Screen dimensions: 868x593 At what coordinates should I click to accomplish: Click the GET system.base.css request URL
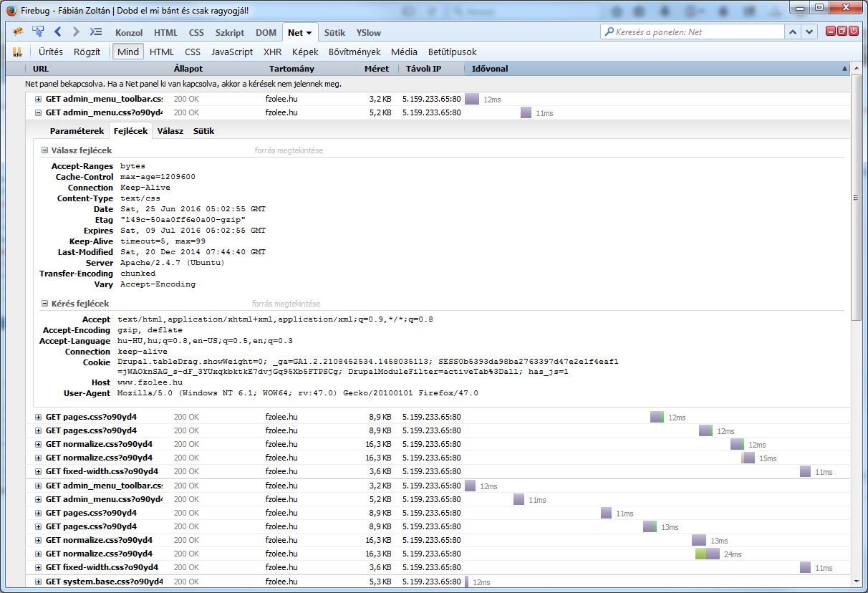click(104, 581)
